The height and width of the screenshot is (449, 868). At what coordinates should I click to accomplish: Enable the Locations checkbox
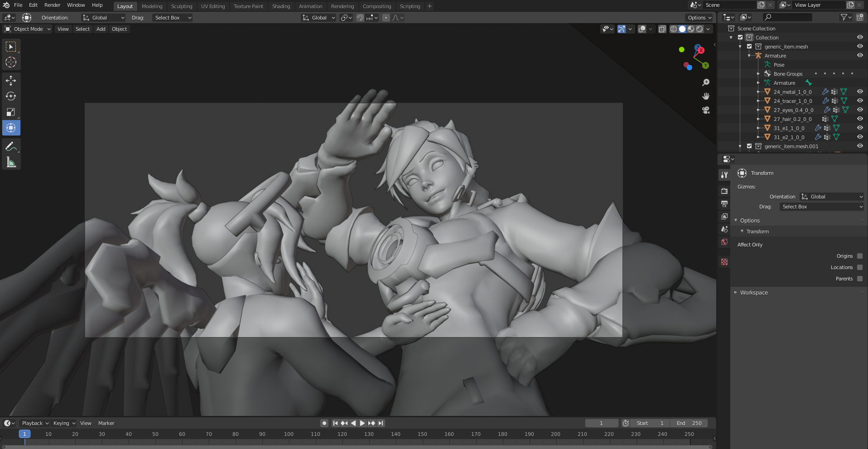(x=860, y=267)
